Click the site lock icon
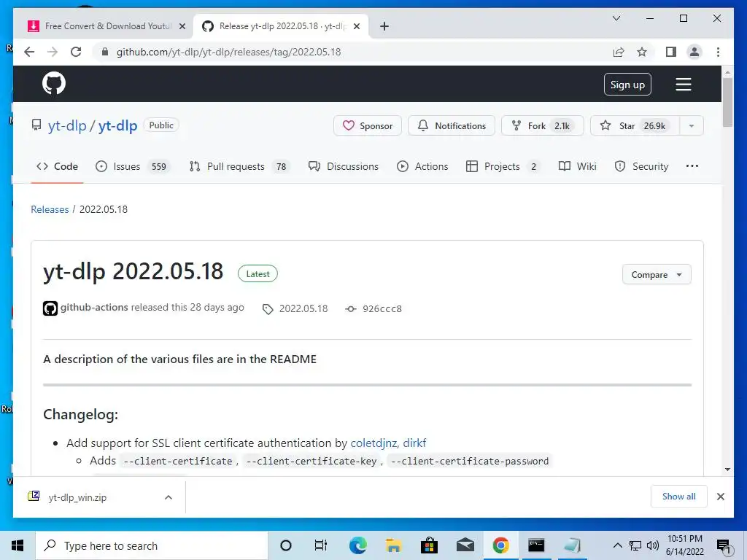 105,52
